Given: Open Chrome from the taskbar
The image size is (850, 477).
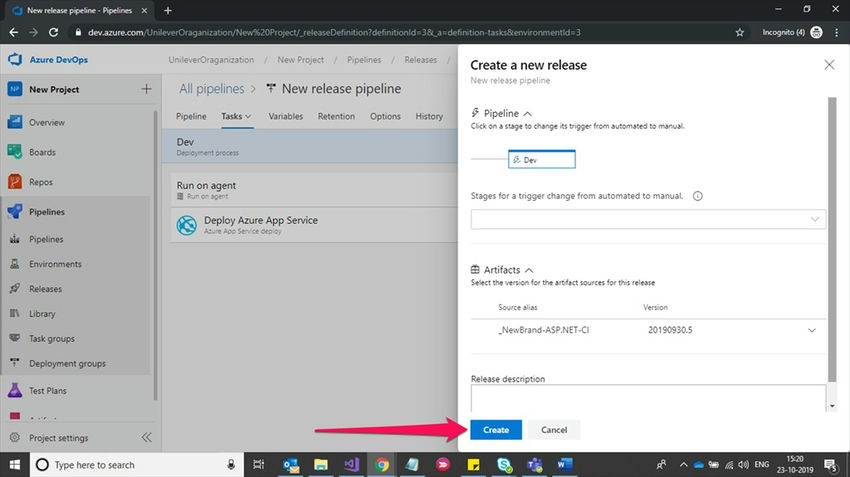Looking at the screenshot, I should (x=382, y=465).
